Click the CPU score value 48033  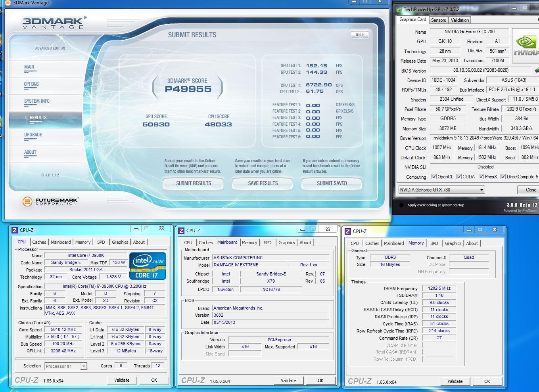tap(218, 124)
